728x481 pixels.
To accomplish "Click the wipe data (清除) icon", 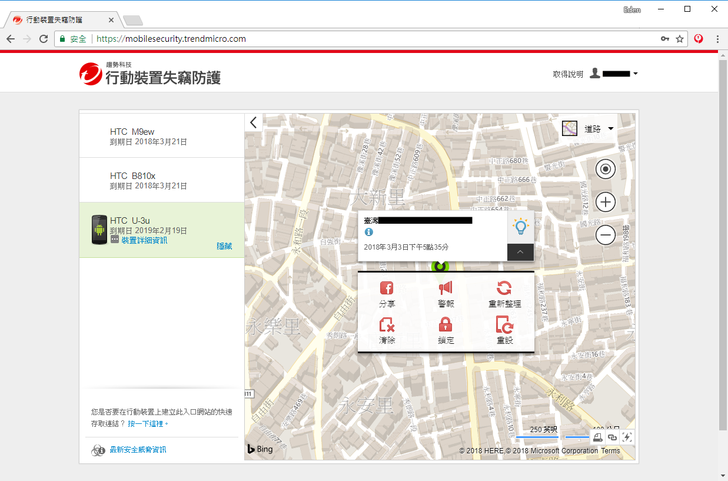I will tap(386, 326).
